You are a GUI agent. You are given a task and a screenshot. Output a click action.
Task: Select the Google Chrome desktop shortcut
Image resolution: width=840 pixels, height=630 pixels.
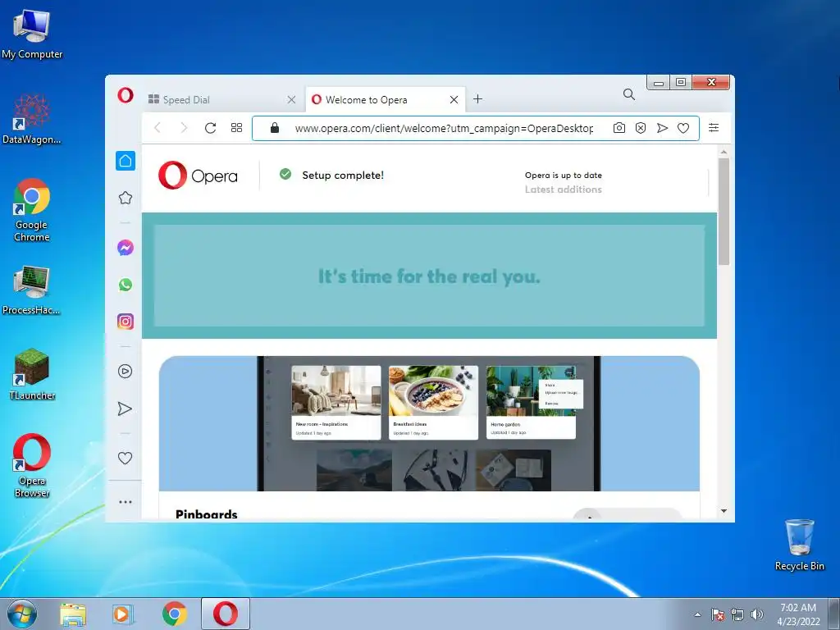(32, 210)
